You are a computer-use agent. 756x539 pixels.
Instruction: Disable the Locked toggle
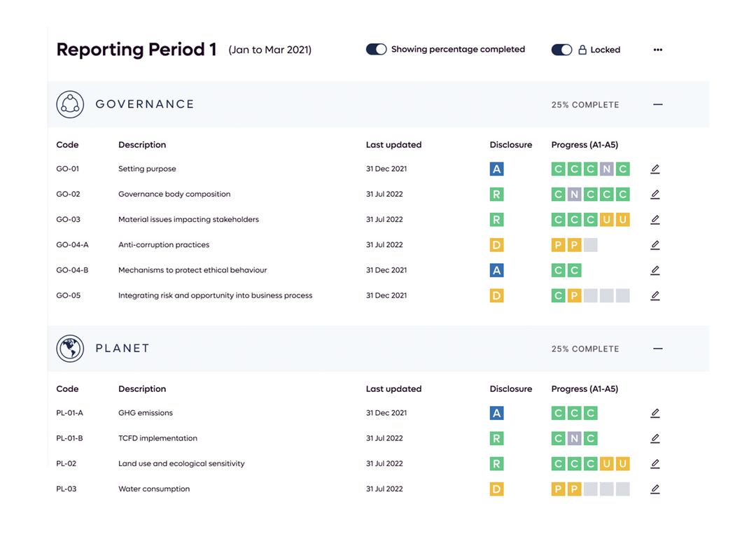click(561, 50)
